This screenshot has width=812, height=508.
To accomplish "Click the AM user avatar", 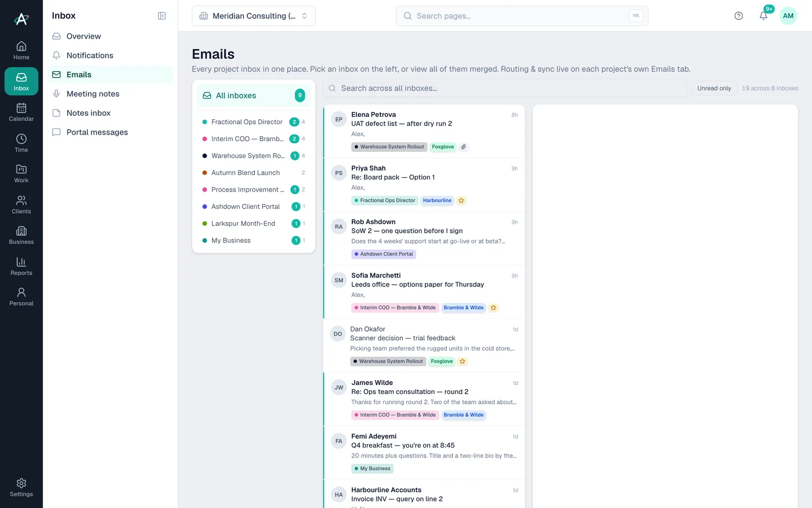I will click(x=788, y=16).
